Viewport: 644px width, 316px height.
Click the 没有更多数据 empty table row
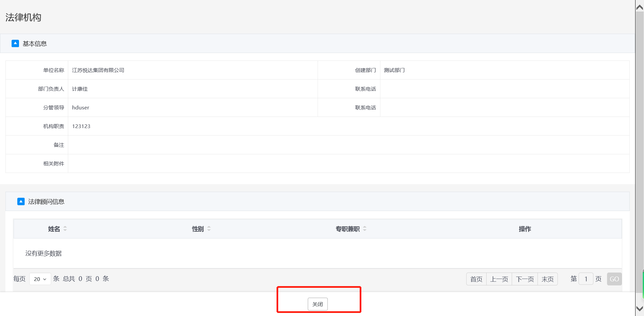[x=43, y=253]
